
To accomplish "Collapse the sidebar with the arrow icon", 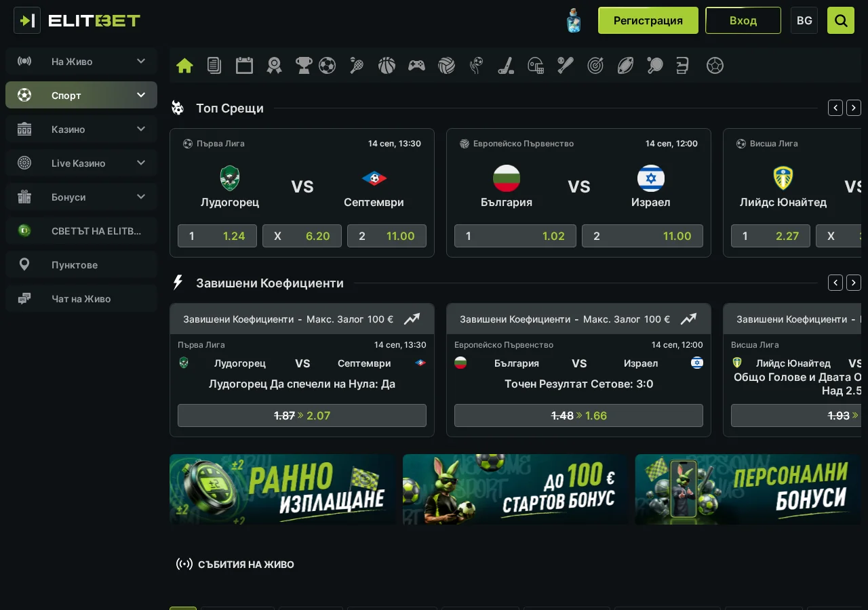I will pos(27,20).
